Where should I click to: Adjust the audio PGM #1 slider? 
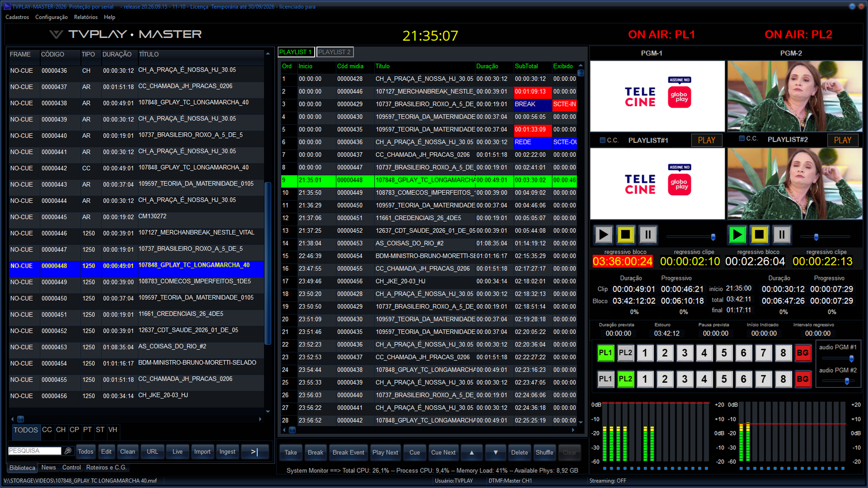pyautogui.click(x=851, y=358)
